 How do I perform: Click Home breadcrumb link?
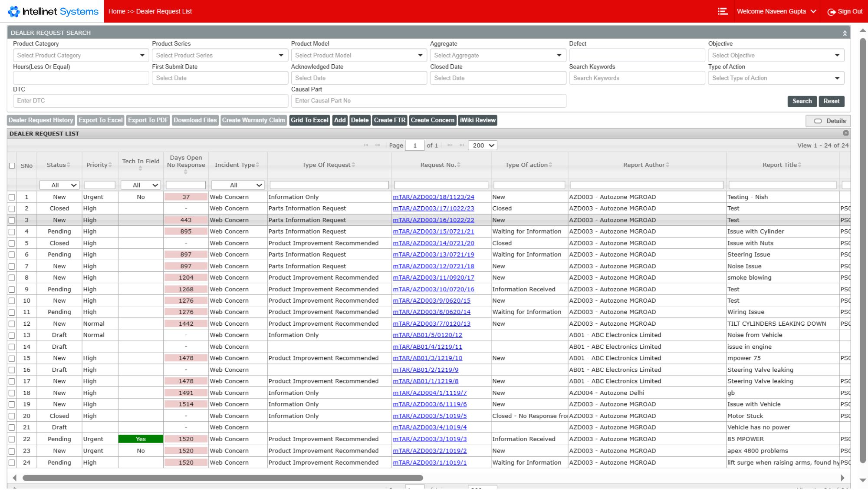(117, 12)
